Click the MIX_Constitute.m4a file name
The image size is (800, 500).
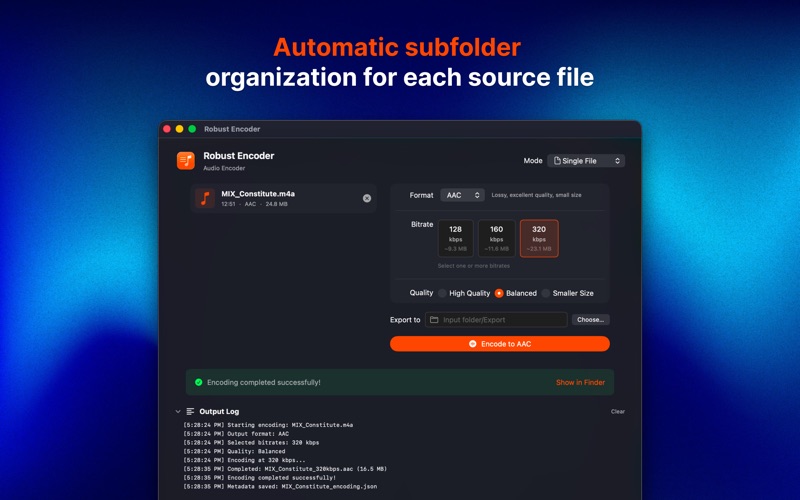click(258, 194)
